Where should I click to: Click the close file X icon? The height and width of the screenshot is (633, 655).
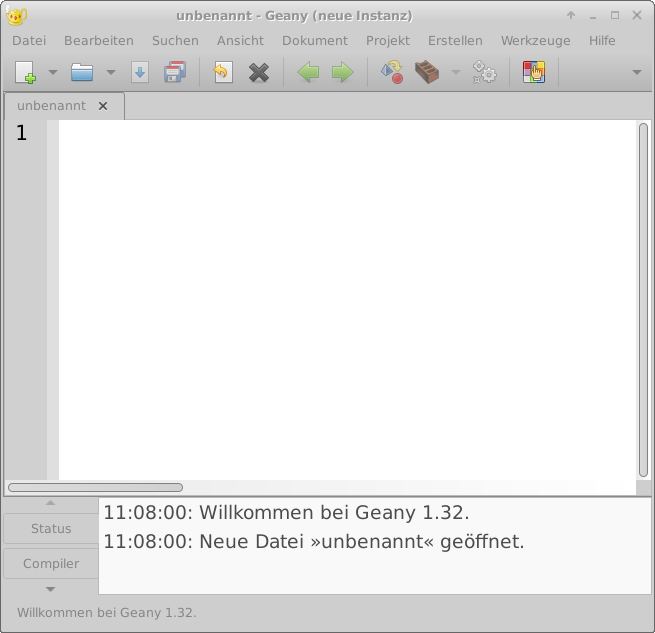(x=259, y=73)
